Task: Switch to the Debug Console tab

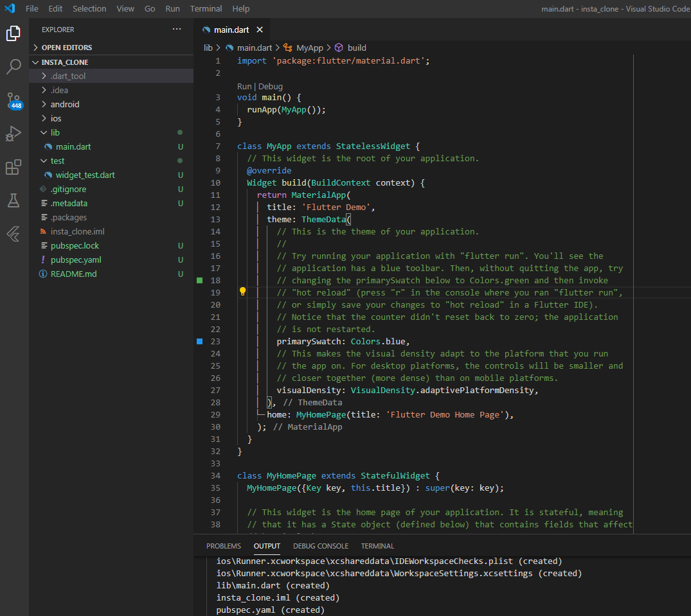Action: 321,546
